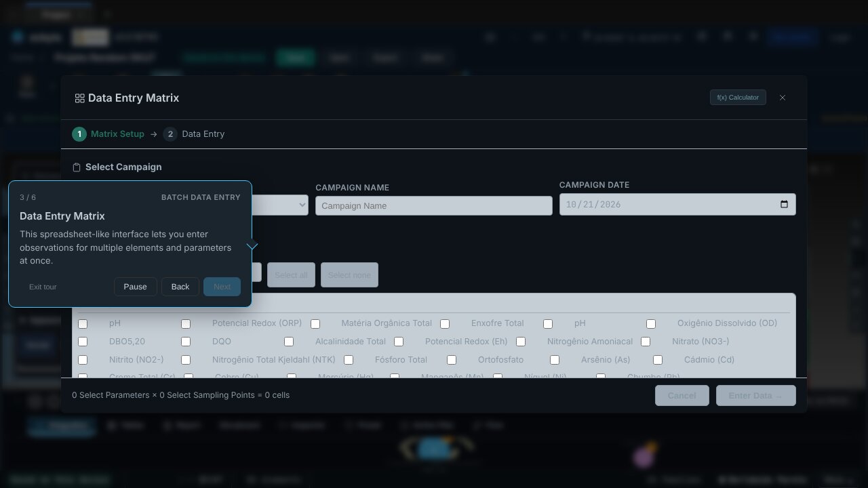
Task: Check the Fósforo Total checkbox
Action: tap(349, 360)
